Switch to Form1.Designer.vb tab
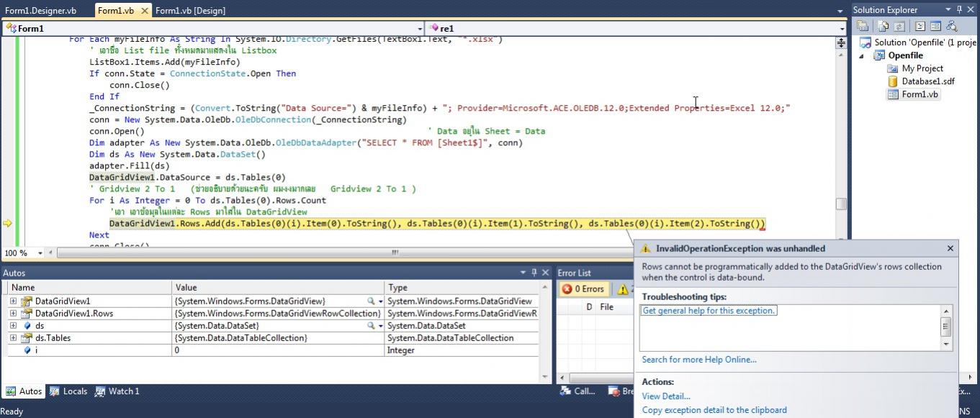The height and width of the screenshot is (418, 980). click(x=40, y=10)
